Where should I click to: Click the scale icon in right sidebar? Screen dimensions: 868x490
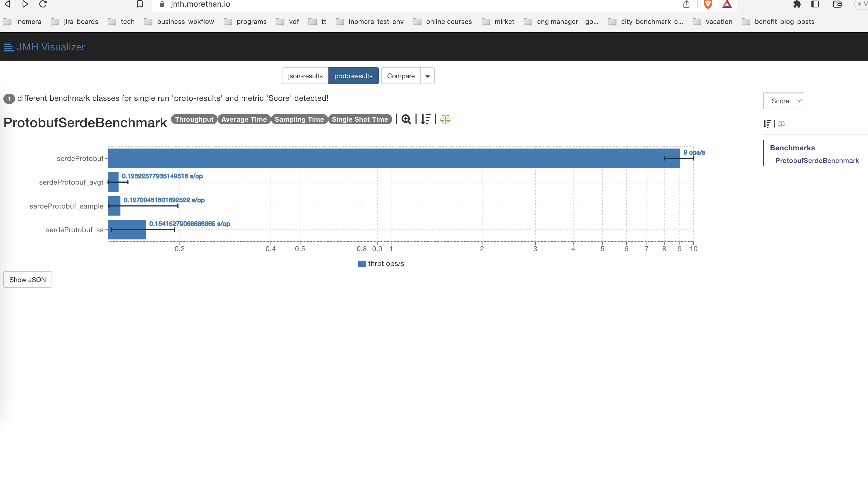click(x=781, y=124)
